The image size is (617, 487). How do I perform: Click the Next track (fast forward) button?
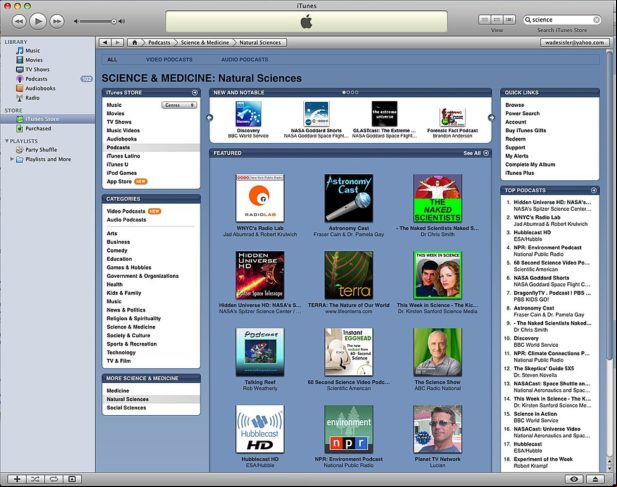(57, 21)
